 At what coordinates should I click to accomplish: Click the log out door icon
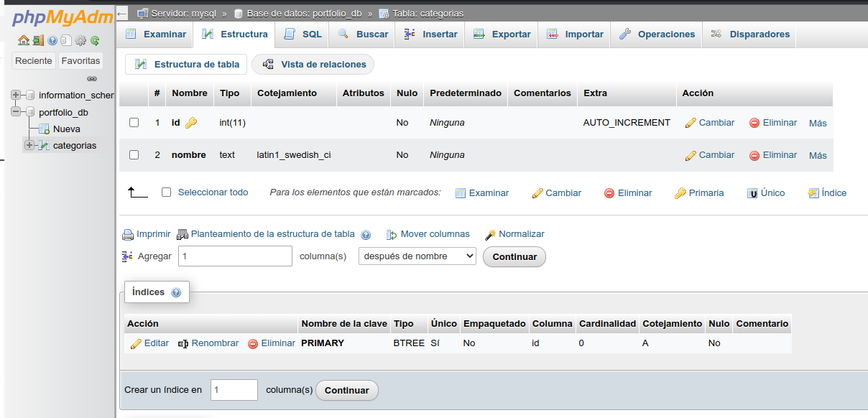pyautogui.click(x=38, y=40)
